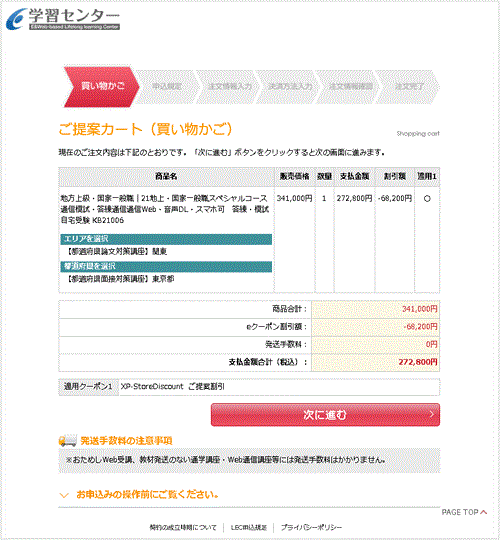Select the 注文完了 step
Image resolution: width=500 pixels, height=540 pixels.
[409, 87]
